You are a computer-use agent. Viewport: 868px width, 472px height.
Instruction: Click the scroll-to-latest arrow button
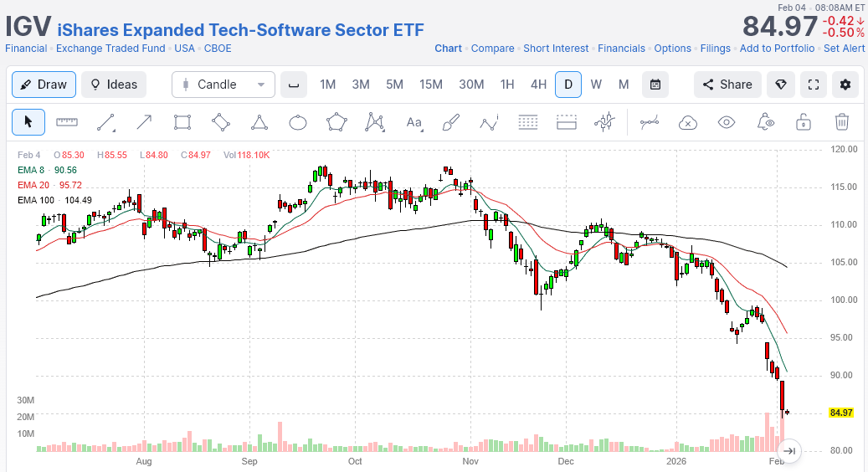click(789, 451)
